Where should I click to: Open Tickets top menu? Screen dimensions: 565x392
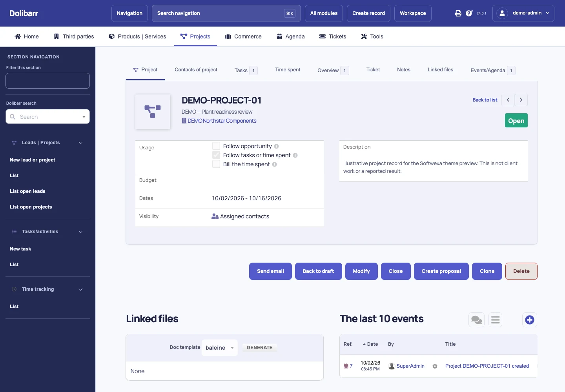[333, 36]
